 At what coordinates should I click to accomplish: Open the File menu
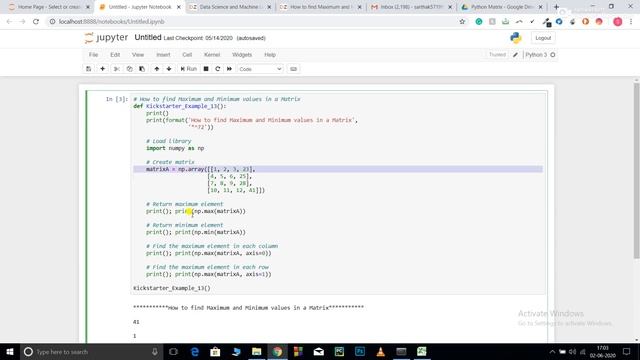(93, 55)
